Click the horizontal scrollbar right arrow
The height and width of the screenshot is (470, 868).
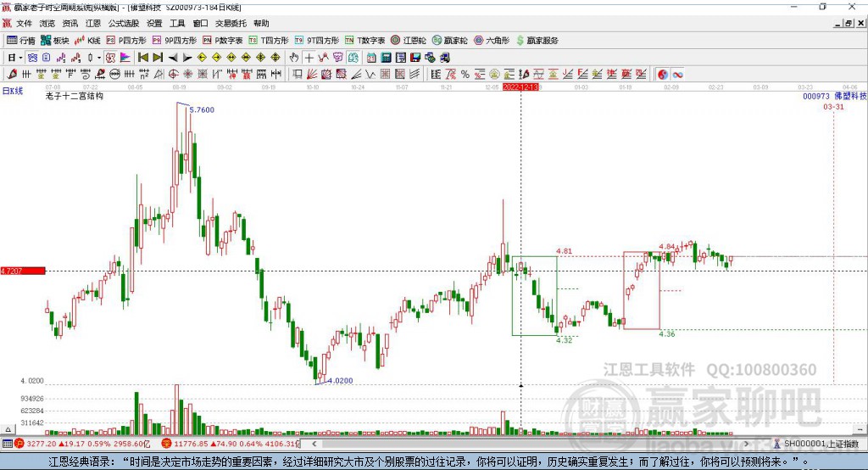coord(746,444)
